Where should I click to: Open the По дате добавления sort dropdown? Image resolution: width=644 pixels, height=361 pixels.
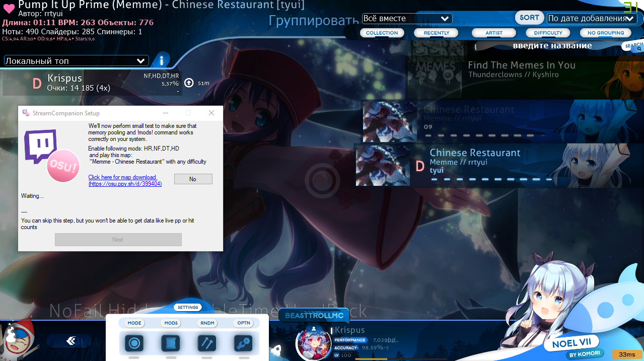(592, 19)
